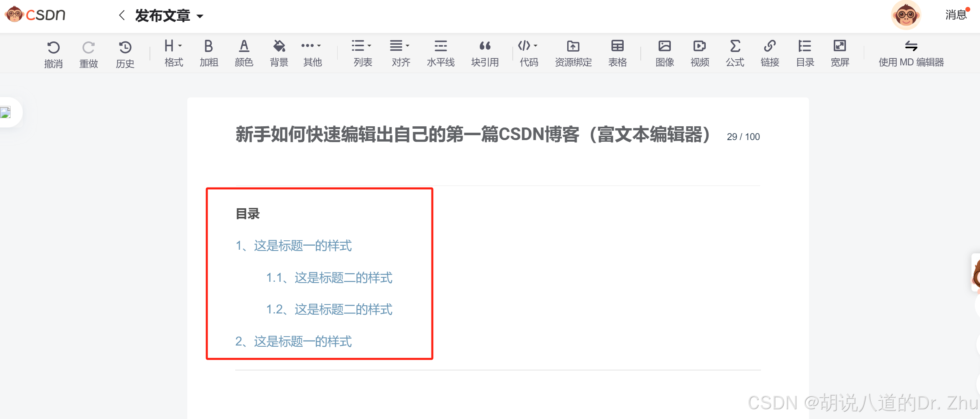Expand the Other (其他) options menu
980x419 pixels.
tap(312, 53)
